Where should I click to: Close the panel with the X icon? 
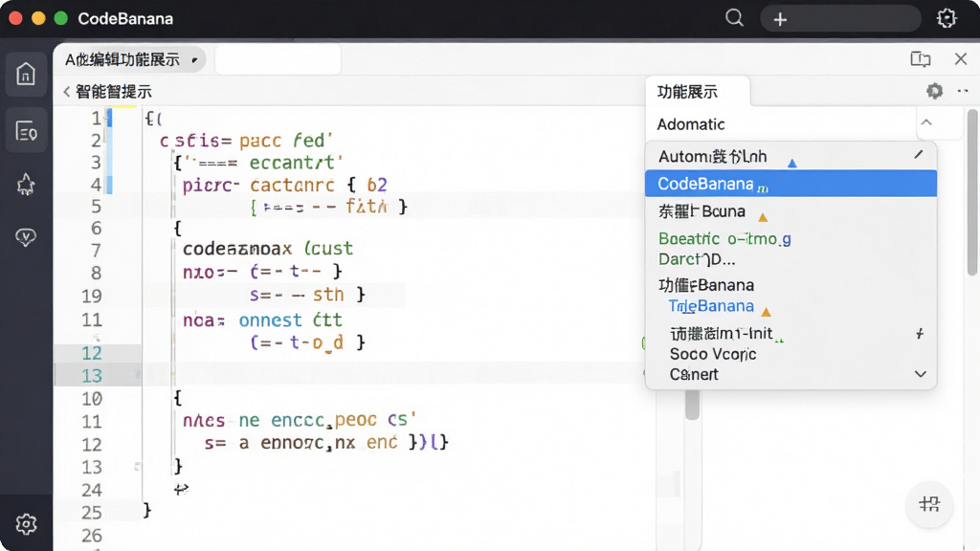(961, 58)
